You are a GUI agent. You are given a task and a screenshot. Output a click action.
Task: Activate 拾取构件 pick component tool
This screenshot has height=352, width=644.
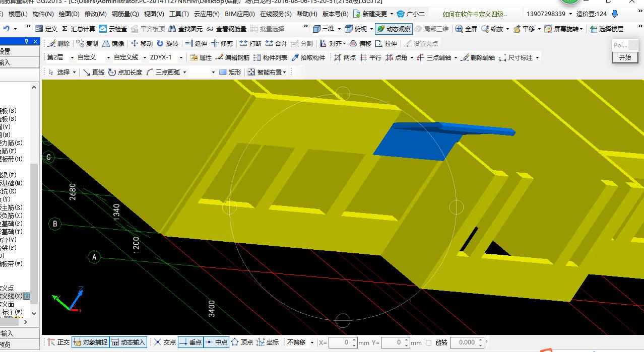pyautogui.click(x=308, y=57)
